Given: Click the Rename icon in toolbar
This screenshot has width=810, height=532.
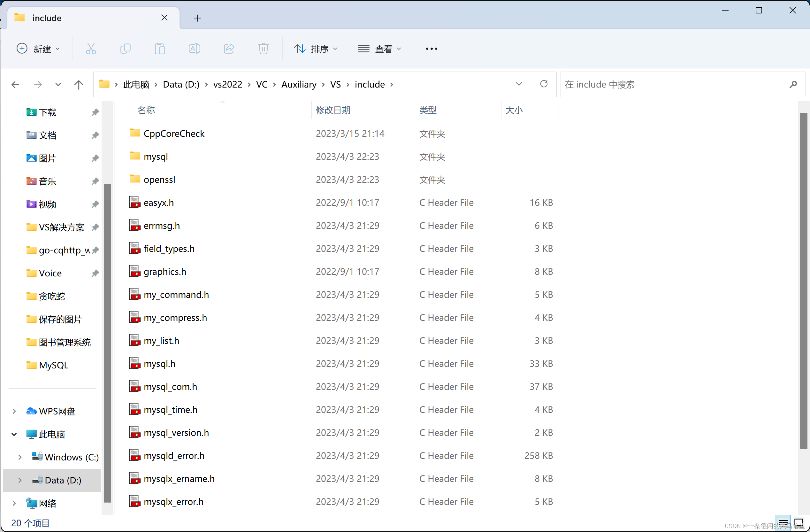Looking at the screenshot, I should (194, 49).
